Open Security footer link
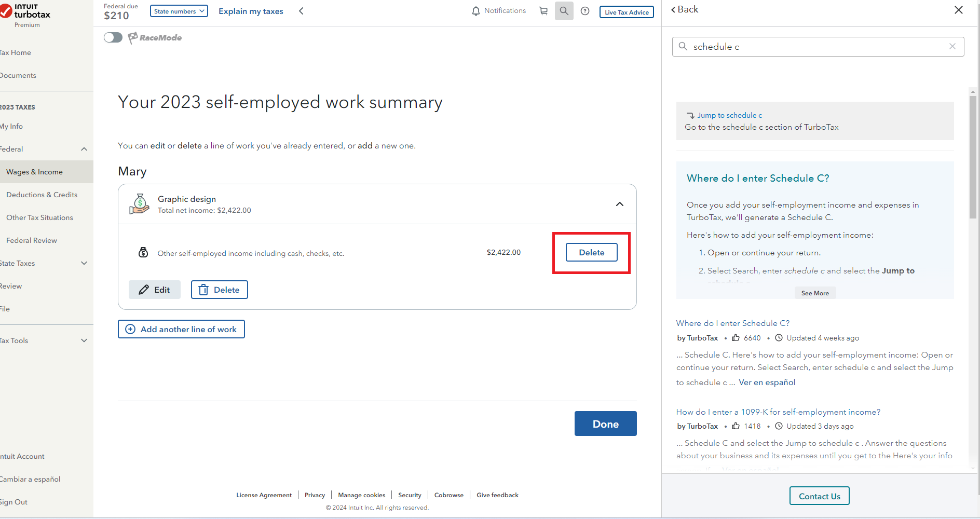980x519 pixels. coord(410,495)
